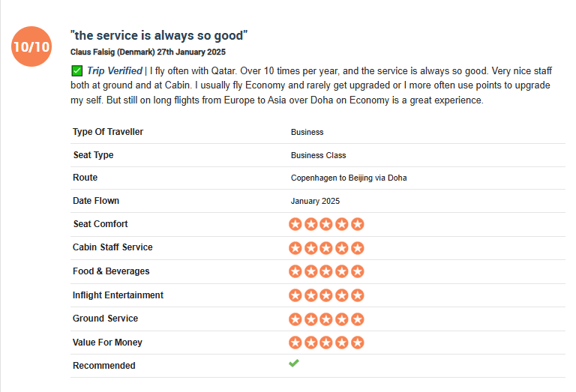Click the fifth Seat Comfort star
This screenshot has width=576, height=392.
[358, 224]
